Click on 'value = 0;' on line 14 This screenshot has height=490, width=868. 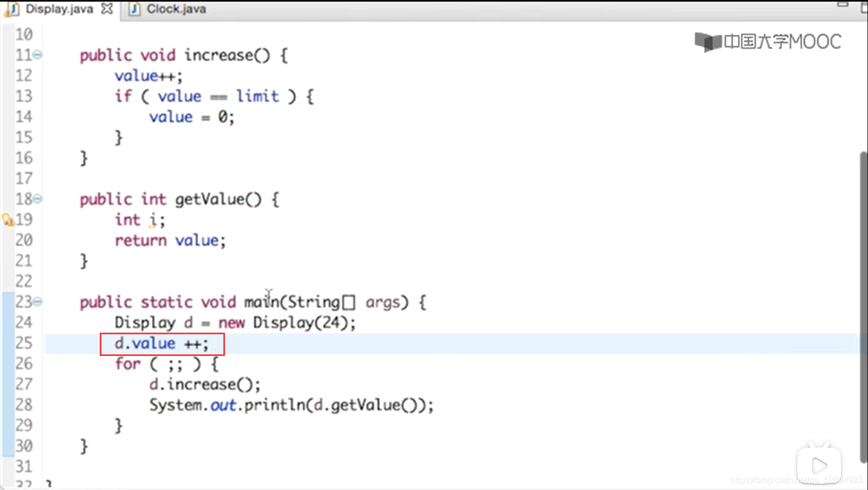coord(192,117)
